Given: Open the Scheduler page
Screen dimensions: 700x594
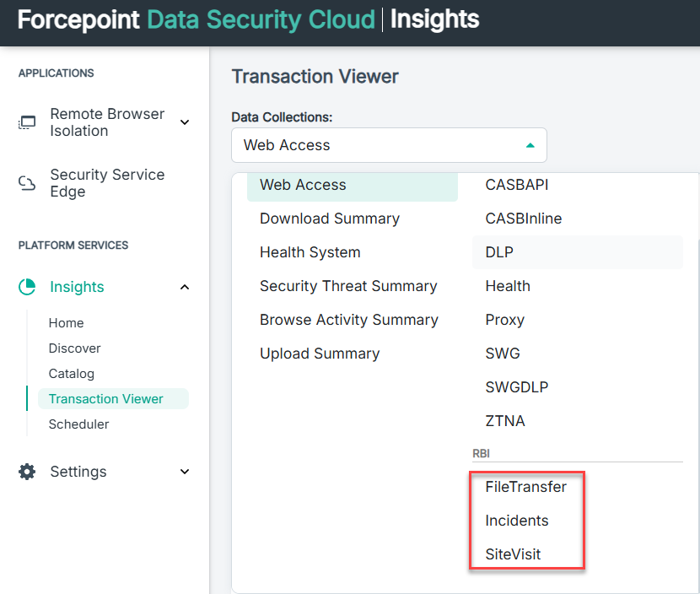Looking at the screenshot, I should [78, 424].
